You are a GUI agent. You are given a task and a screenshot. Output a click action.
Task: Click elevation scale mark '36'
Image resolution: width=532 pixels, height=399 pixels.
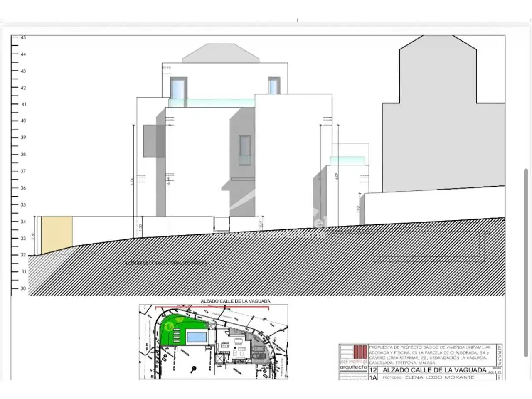point(23,188)
